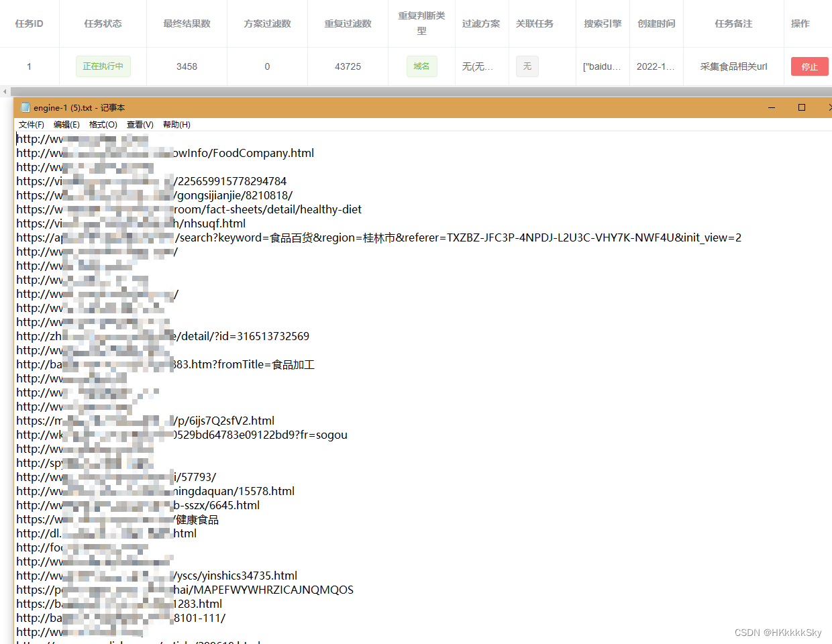Image resolution: width=832 pixels, height=644 pixels.
Task: Click the task ID 1 cell
Action: tap(29, 66)
